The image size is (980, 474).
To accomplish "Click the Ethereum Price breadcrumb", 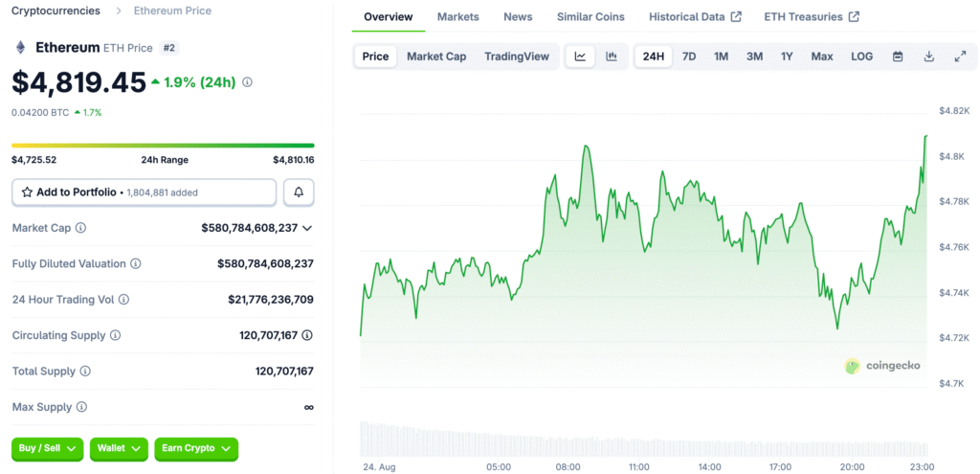I will pos(172,11).
